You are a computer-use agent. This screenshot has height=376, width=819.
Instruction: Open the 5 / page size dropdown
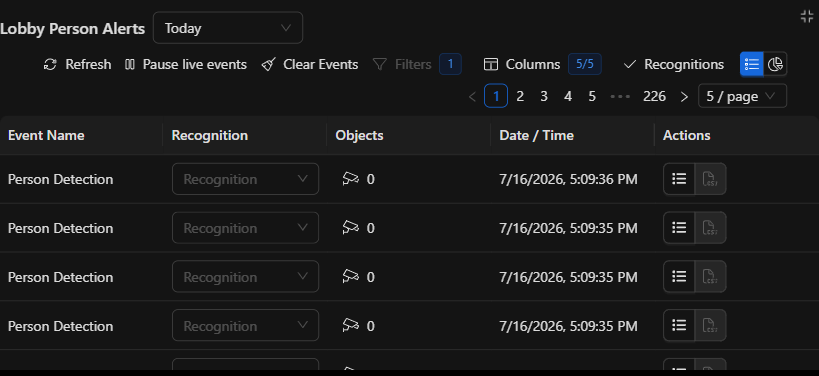coord(742,97)
